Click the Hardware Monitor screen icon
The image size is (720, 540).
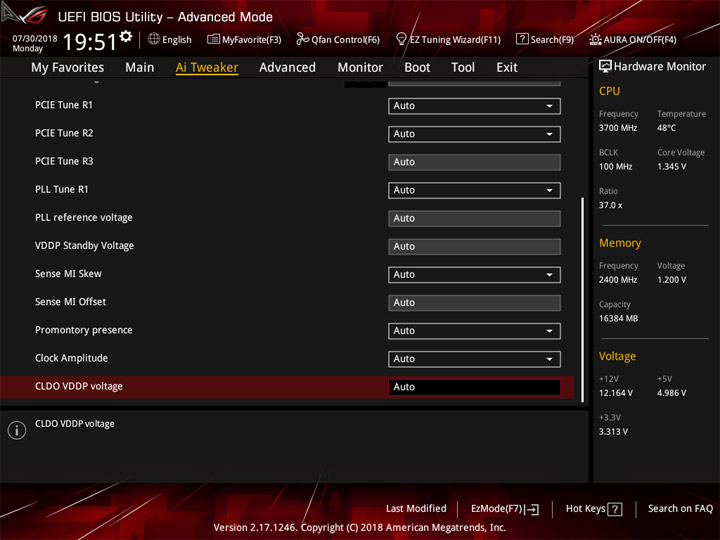coord(605,67)
